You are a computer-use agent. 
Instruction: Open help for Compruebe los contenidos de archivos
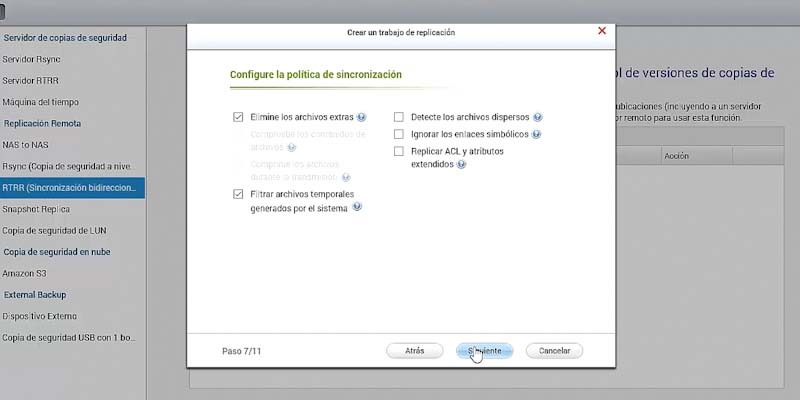click(x=291, y=147)
